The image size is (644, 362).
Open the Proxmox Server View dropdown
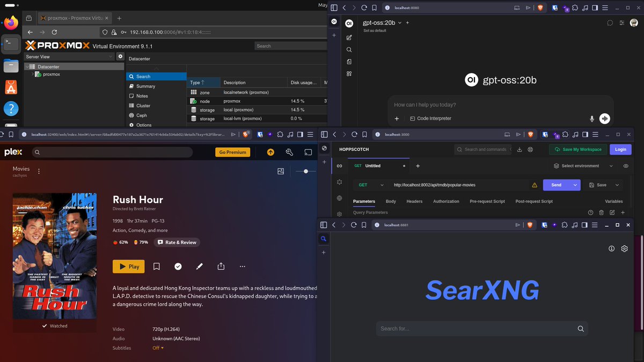coord(69,56)
